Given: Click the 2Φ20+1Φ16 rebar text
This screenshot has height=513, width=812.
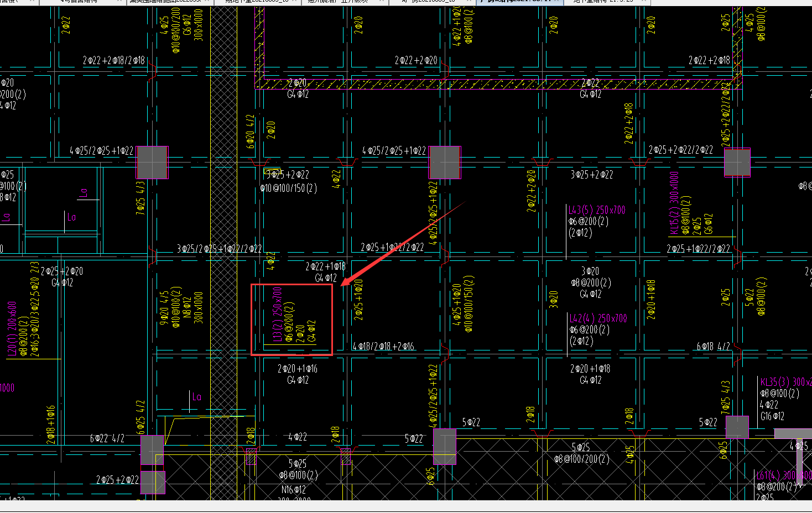Looking at the screenshot, I should click(x=298, y=369).
